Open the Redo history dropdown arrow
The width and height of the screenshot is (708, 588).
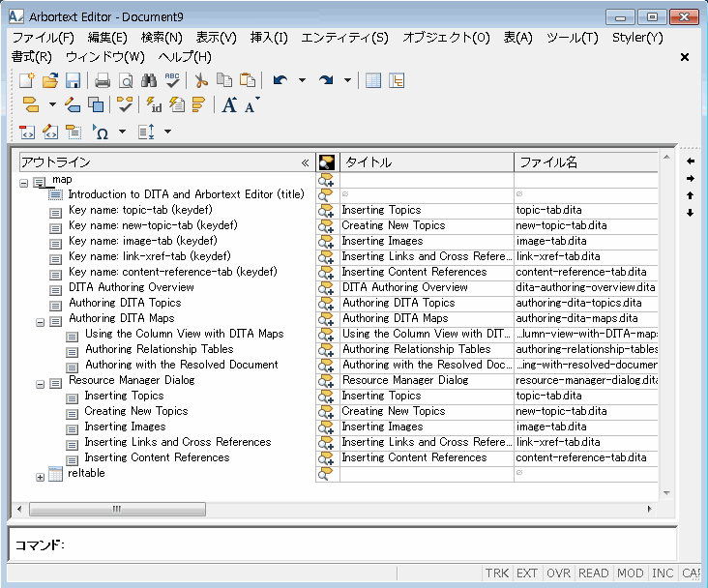(347, 81)
